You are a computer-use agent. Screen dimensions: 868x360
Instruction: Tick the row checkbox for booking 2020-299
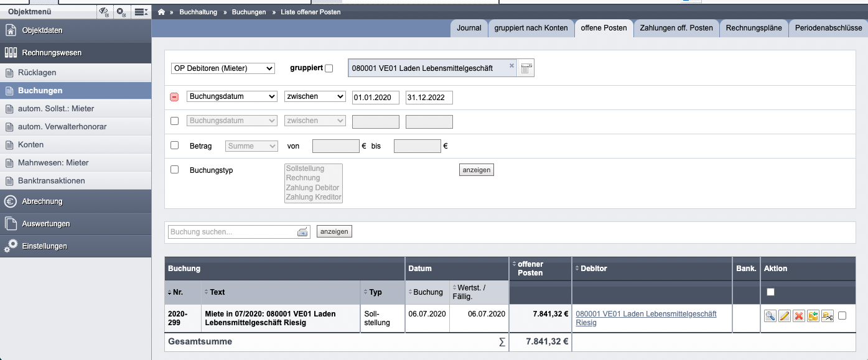point(842,316)
